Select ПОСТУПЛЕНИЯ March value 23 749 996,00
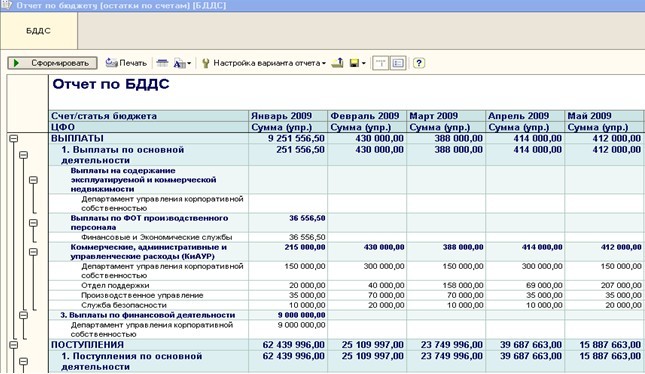645x374 pixels. click(x=452, y=344)
